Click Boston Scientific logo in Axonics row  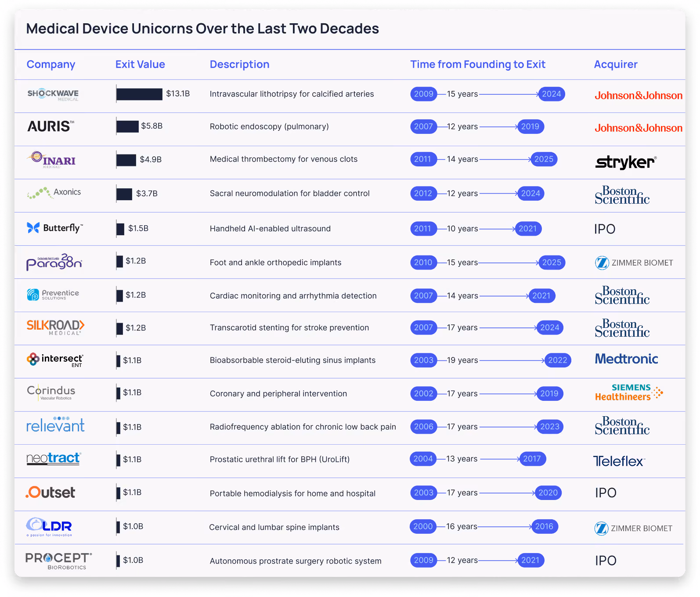[622, 195]
